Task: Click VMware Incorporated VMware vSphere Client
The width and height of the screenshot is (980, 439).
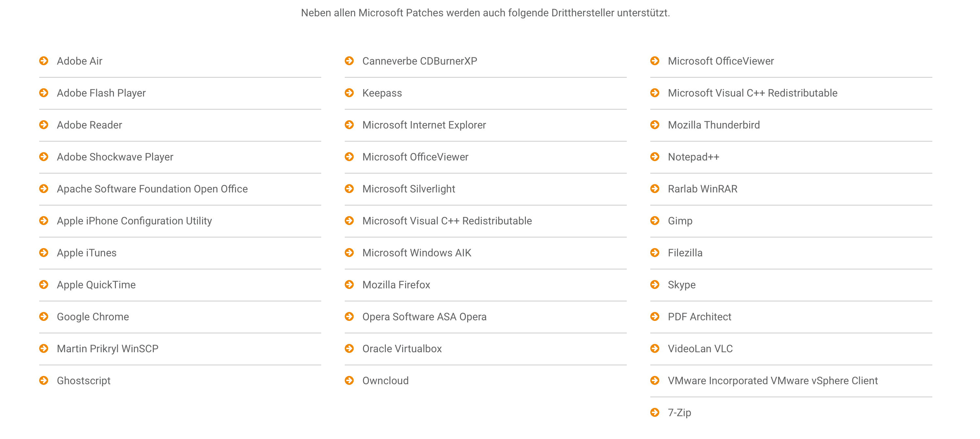Action: 773,381
